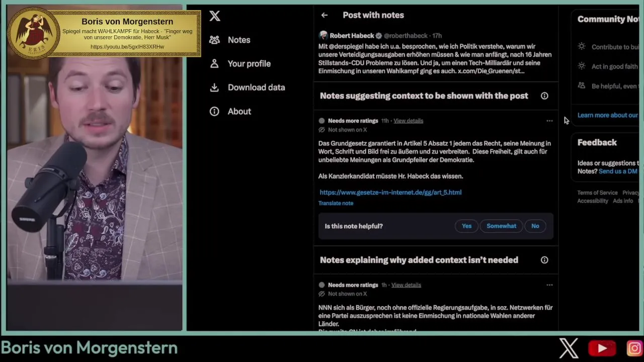This screenshot has height=362, width=644.
Task: Click Robert Habeck's display name
Action: pyautogui.click(x=352, y=36)
